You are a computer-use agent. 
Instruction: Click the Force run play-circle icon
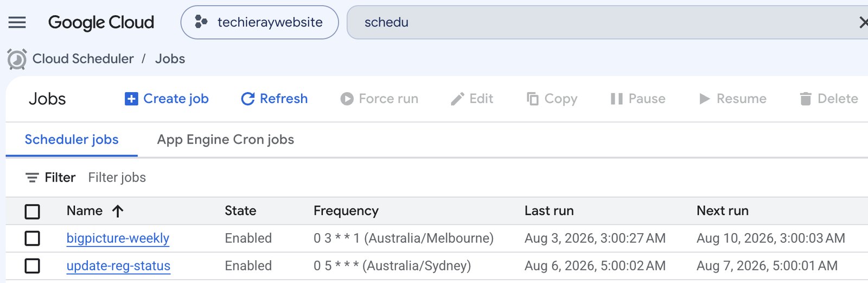pyautogui.click(x=347, y=99)
